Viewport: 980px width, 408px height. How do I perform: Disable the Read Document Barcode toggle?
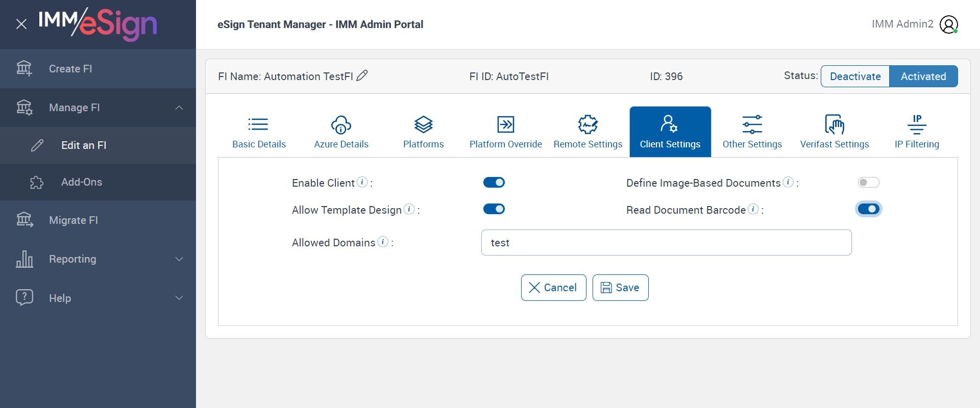tap(868, 209)
